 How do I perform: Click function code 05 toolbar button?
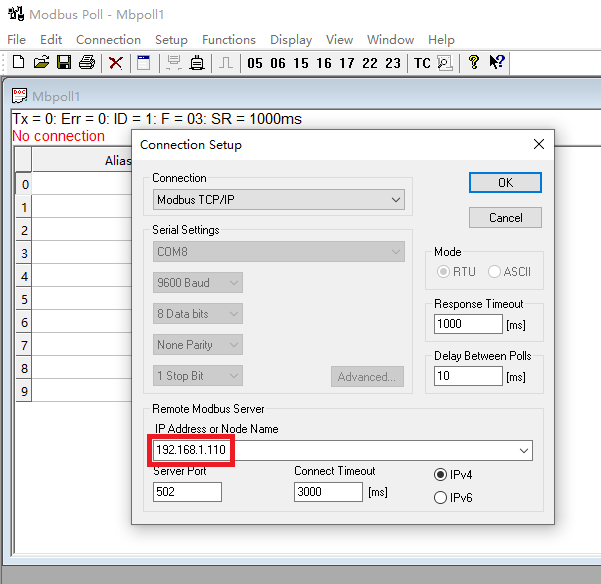tap(255, 63)
